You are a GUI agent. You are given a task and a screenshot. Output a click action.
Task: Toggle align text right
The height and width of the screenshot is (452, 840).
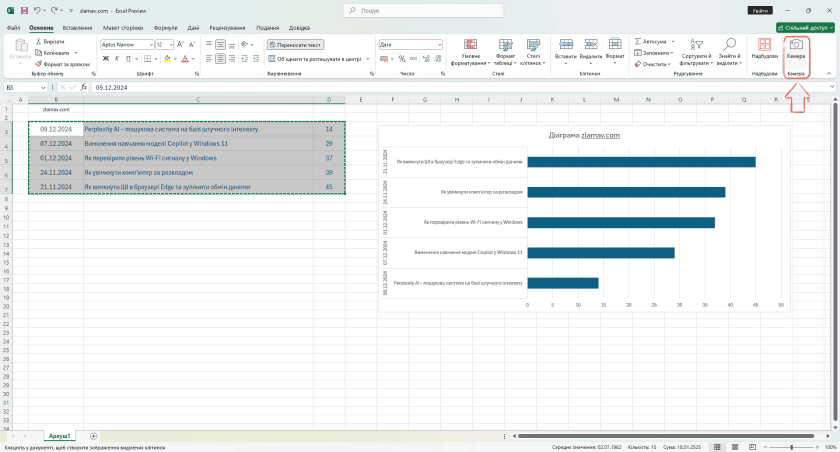click(232, 58)
